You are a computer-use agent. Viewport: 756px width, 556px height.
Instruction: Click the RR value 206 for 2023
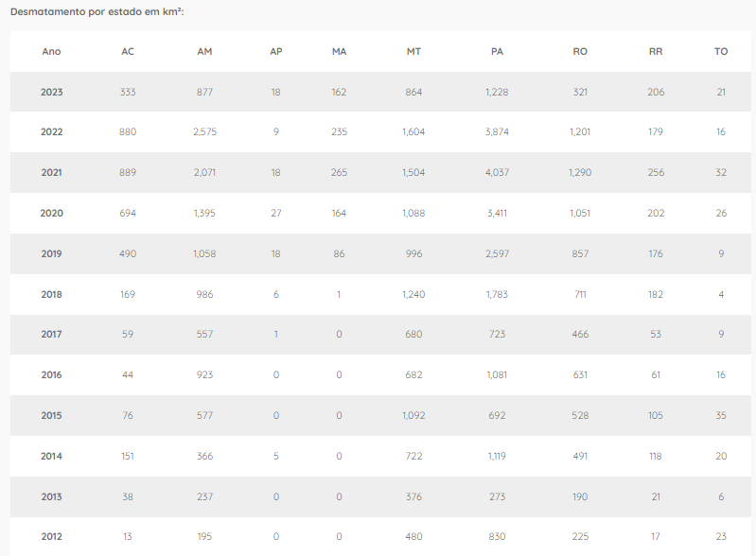(656, 92)
